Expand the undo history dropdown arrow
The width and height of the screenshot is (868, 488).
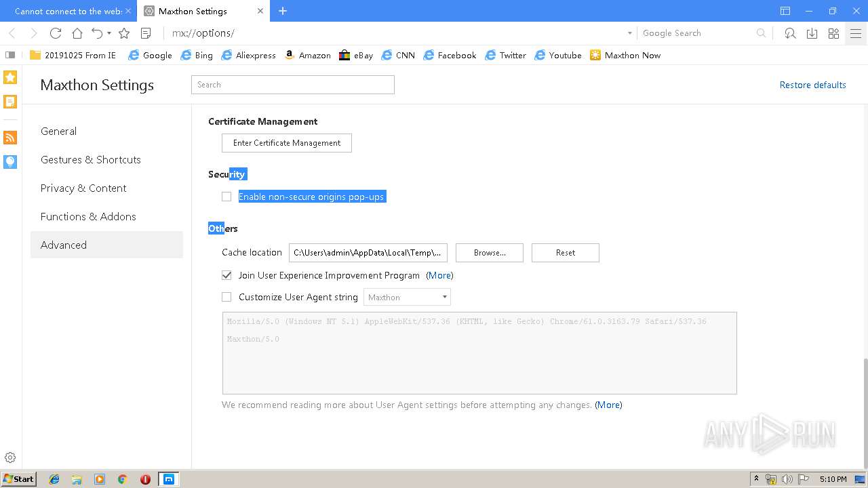pos(109,33)
